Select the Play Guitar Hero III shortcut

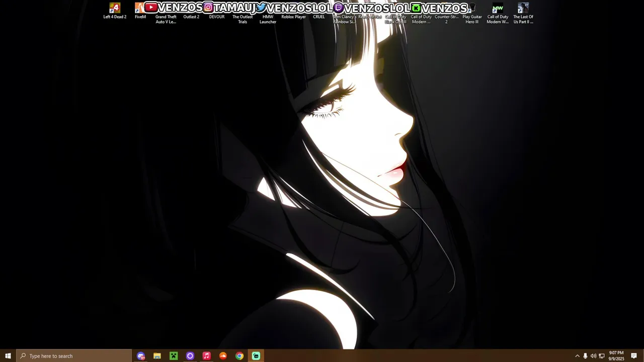point(472,13)
